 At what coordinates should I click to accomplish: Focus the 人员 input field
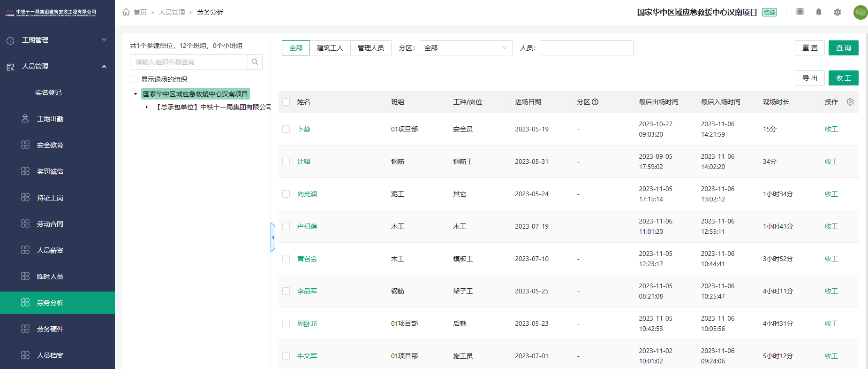[x=587, y=48]
